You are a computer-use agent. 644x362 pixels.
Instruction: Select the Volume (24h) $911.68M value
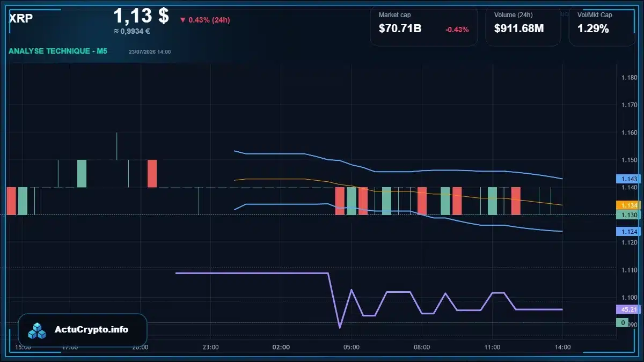pos(519,29)
